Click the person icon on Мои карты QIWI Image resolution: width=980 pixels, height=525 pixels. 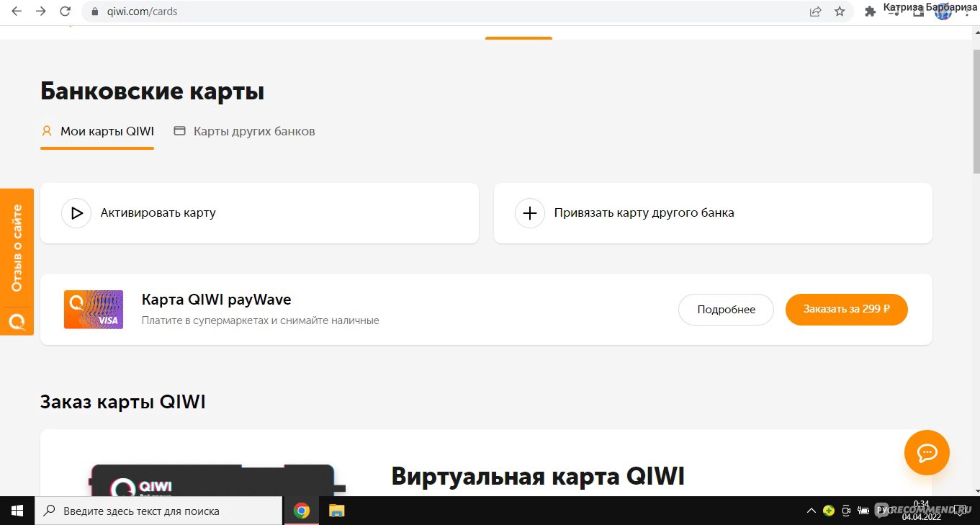pyautogui.click(x=47, y=131)
